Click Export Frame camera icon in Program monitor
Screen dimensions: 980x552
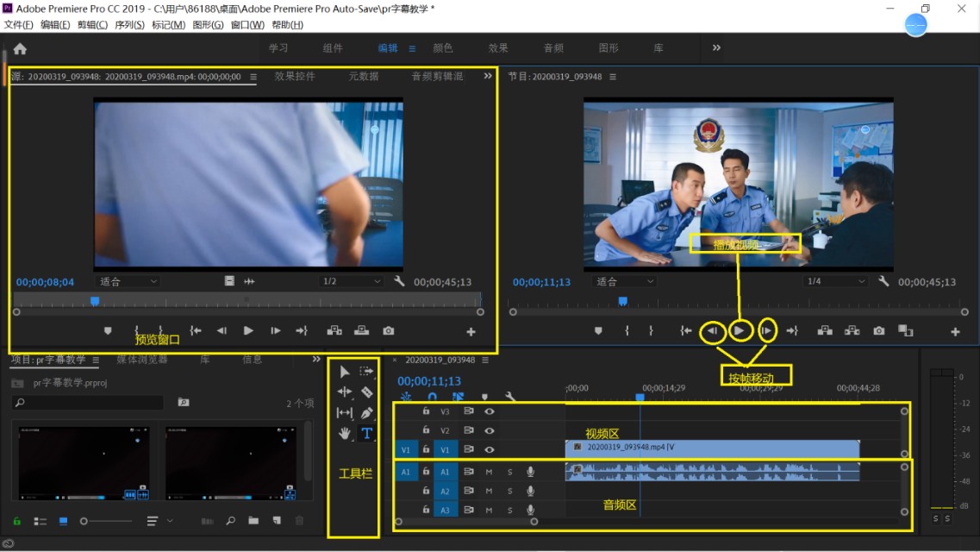coord(878,330)
